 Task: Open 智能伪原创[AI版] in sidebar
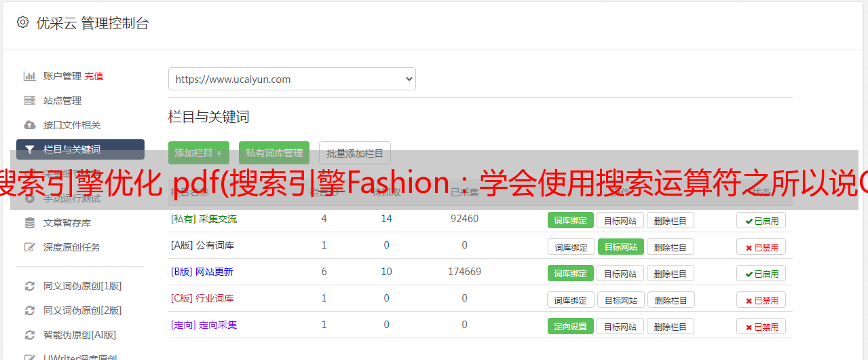(x=80, y=335)
